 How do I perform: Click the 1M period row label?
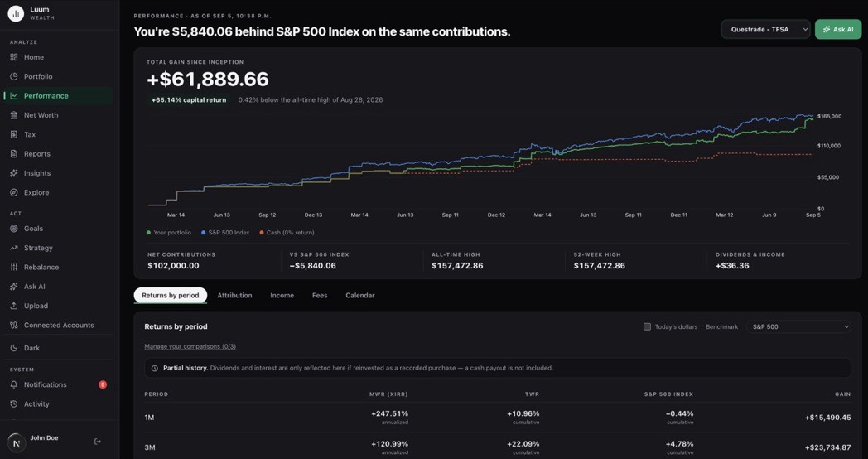149,418
